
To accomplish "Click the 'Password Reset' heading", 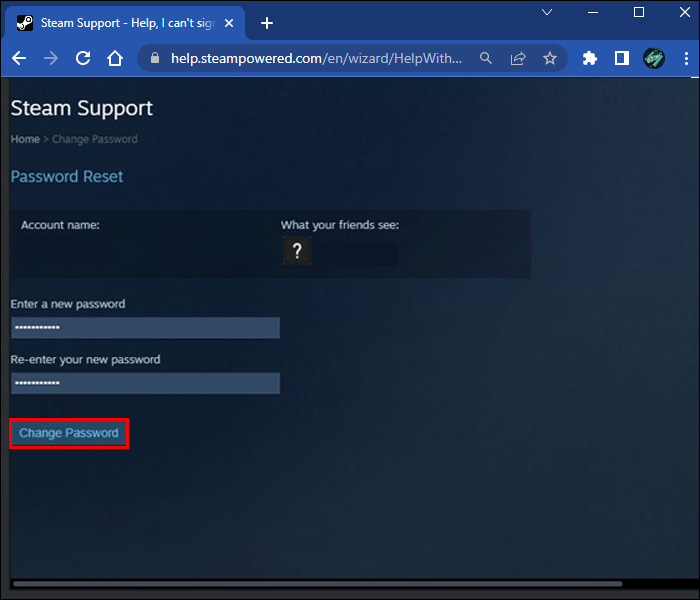I will (67, 177).
